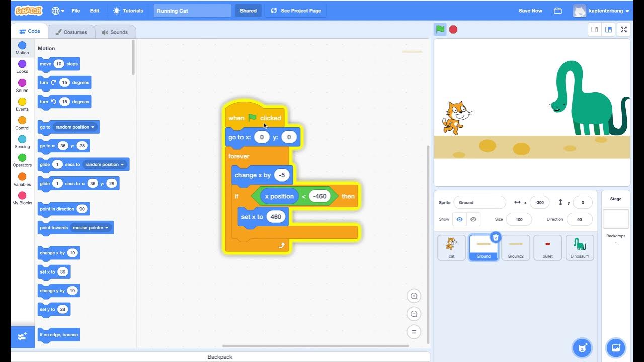Screen dimensions: 644x362
Task: Click See Project Page
Action: coord(296,11)
